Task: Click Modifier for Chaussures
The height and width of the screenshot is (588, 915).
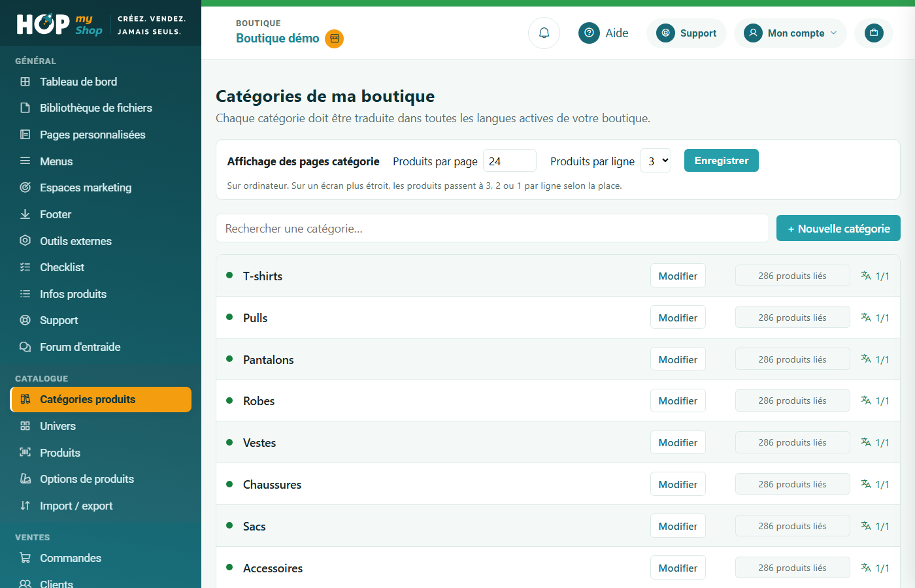Action: coord(678,484)
